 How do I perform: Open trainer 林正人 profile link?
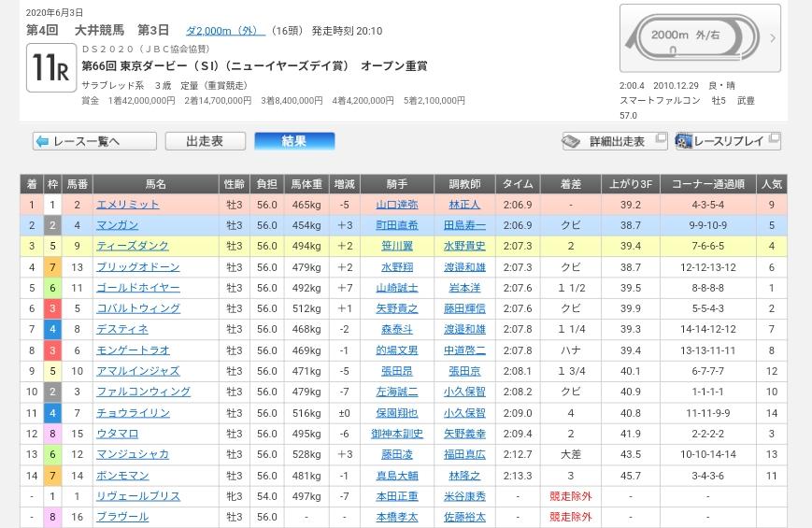[x=463, y=205]
